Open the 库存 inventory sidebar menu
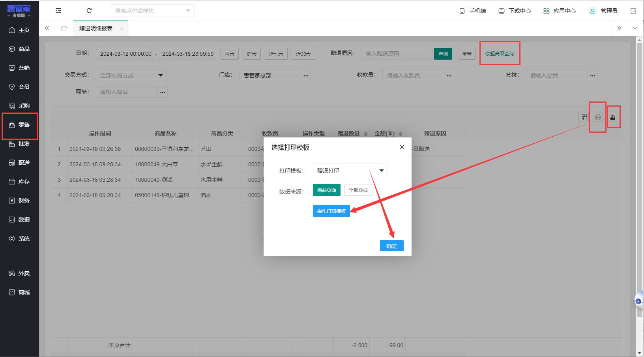Screen dimensions: 644x357 click(19, 182)
